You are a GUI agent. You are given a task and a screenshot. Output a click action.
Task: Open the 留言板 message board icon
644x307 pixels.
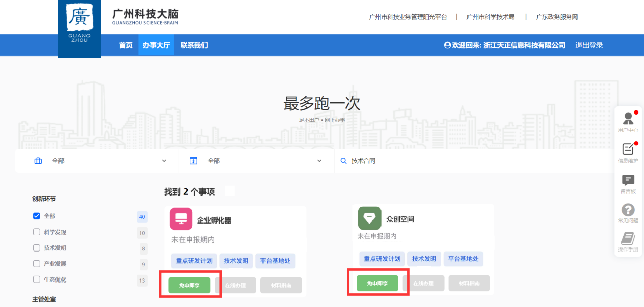tap(628, 180)
